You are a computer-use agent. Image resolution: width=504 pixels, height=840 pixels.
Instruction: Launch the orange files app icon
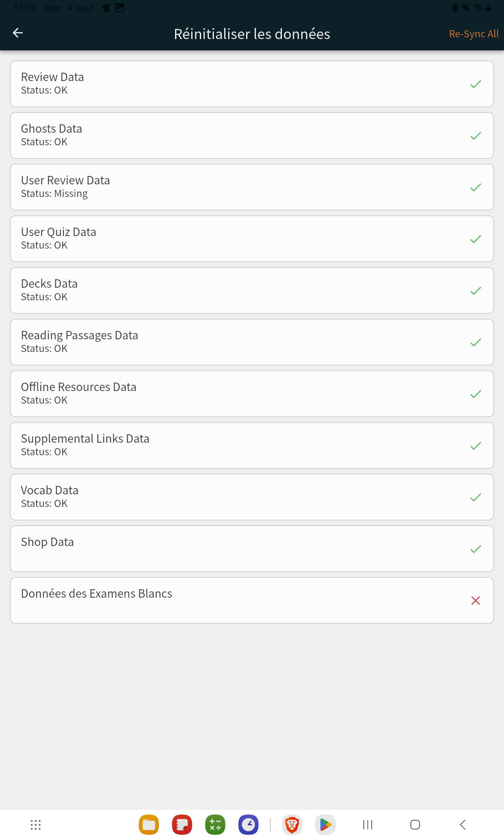click(149, 825)
